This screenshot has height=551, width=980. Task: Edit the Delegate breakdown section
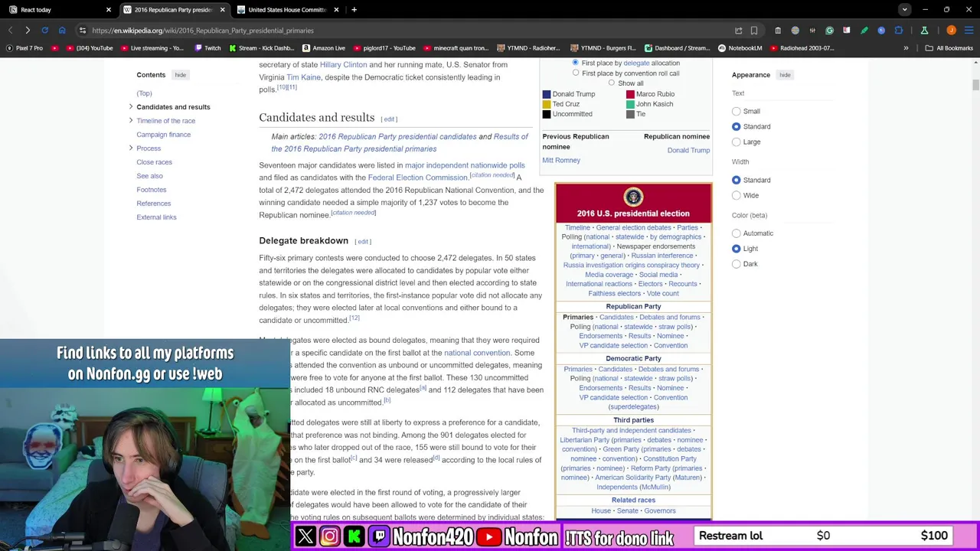pyautogui.click(x=363, y=242)
